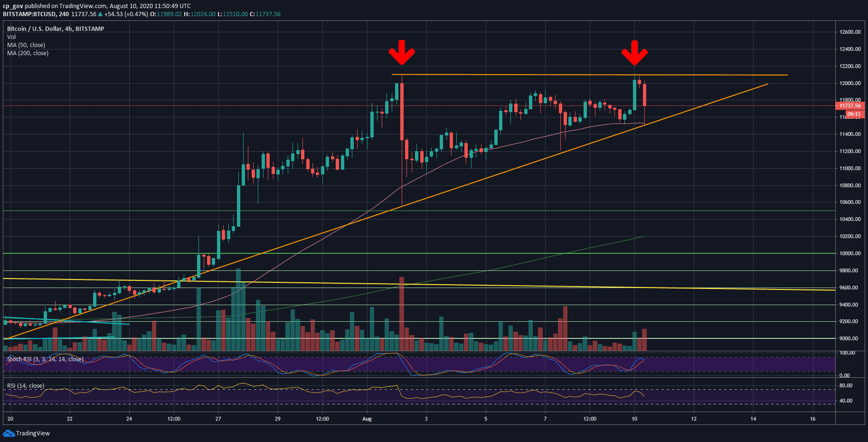This screenshot has height=442, width=868.
Task: Click the 09:13 candle countdown badge
Action: coord(854,115)
